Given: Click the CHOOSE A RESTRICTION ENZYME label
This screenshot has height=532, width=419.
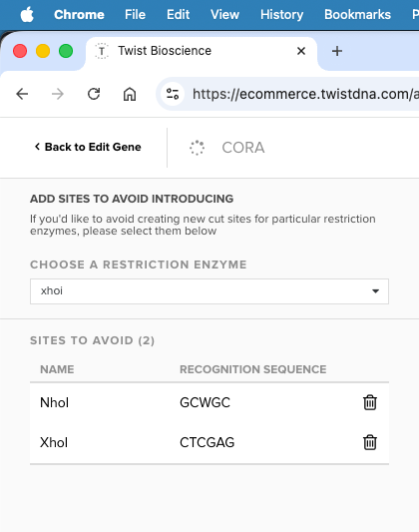Looking at the screenshot, I should point(139,265).
